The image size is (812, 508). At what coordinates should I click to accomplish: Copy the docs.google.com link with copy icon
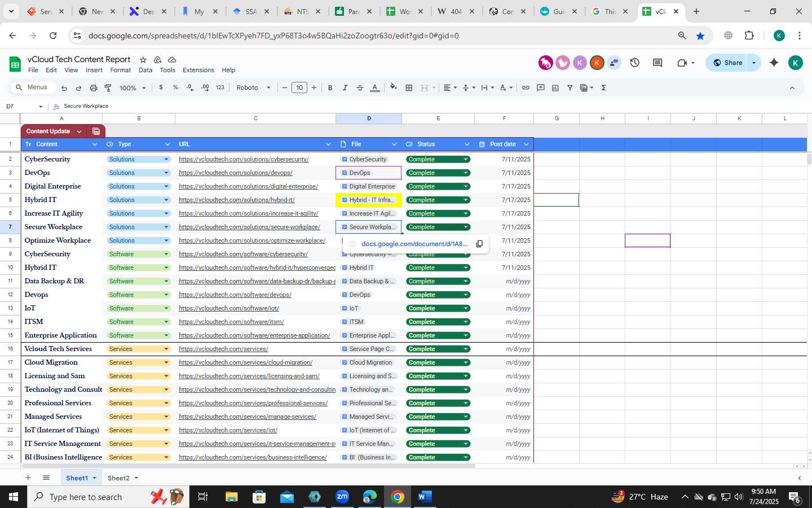[479, 244]
